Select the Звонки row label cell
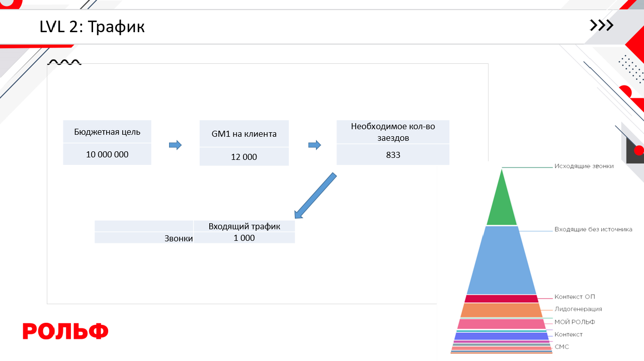This screenshot has width=644, height=361. [x=144, y=238]
